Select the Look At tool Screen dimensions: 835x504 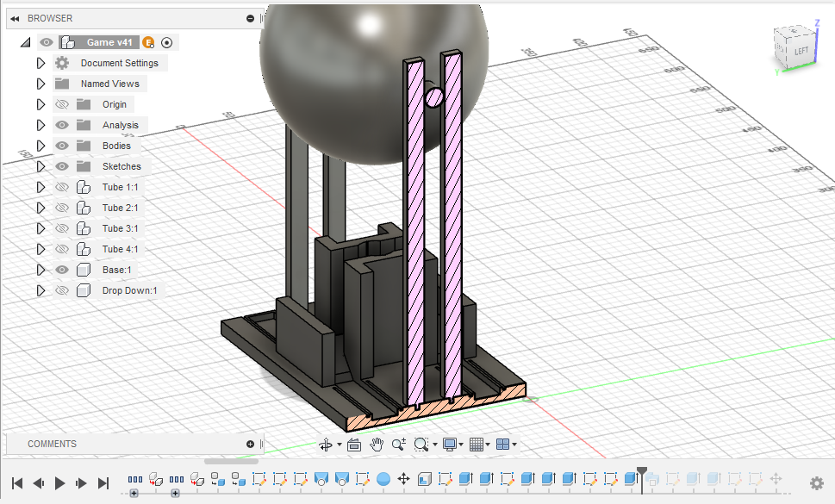(354, 445)
